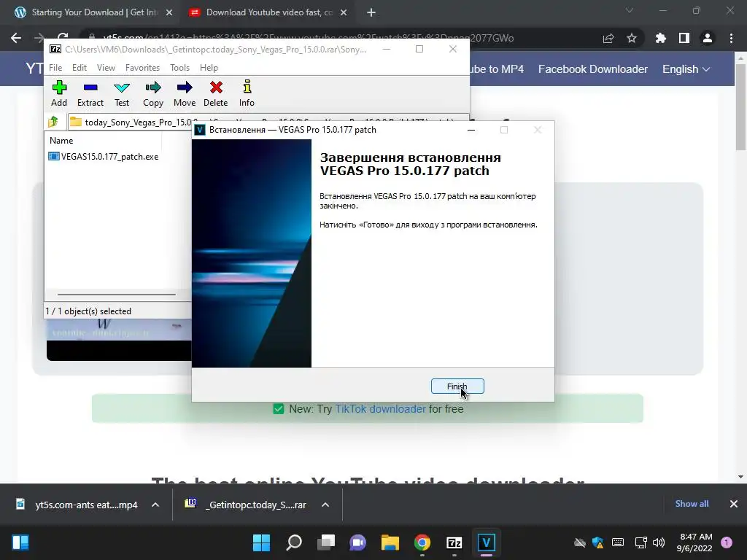The width and height of the screenshot is (747, 560).
Task: Click the 7-Zip horizontal scrollbar
Action: tap(117, 295)
